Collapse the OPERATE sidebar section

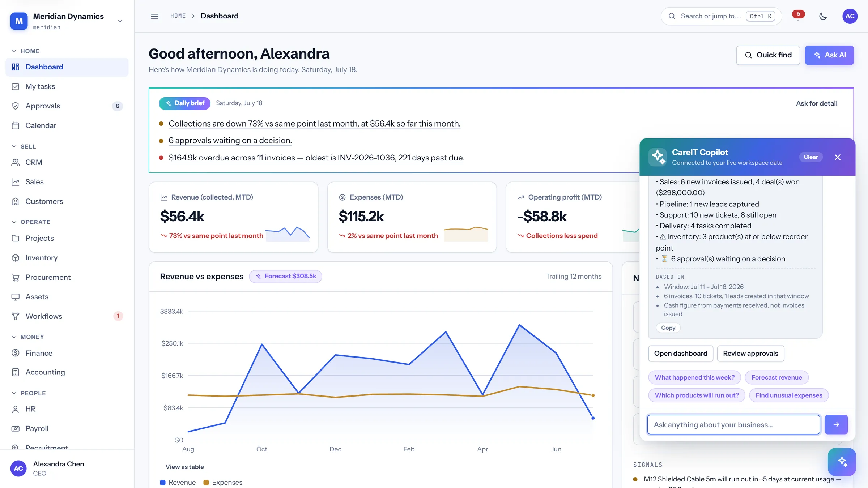point(31,222)
